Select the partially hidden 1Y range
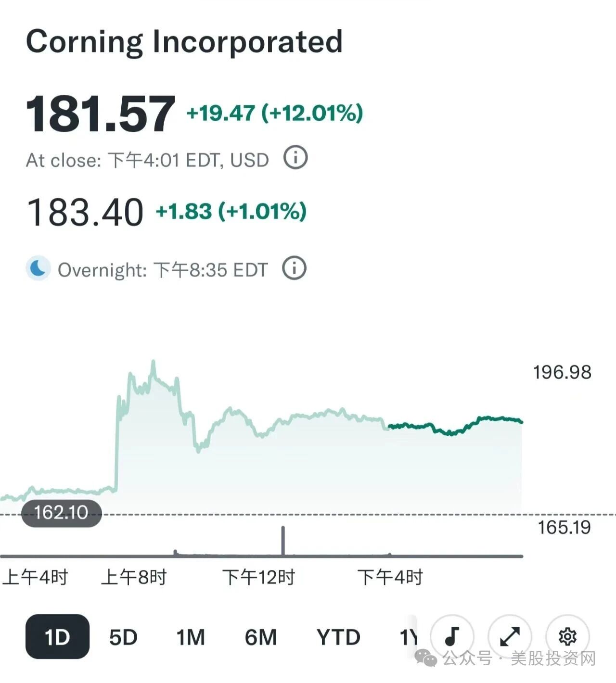This screenshot has width=616, height=683. pos(409,637)
